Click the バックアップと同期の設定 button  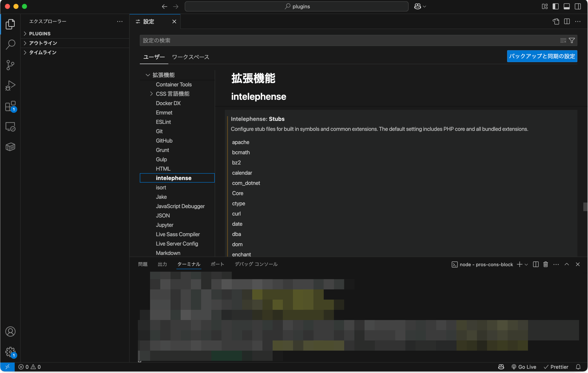click(542, 56)
